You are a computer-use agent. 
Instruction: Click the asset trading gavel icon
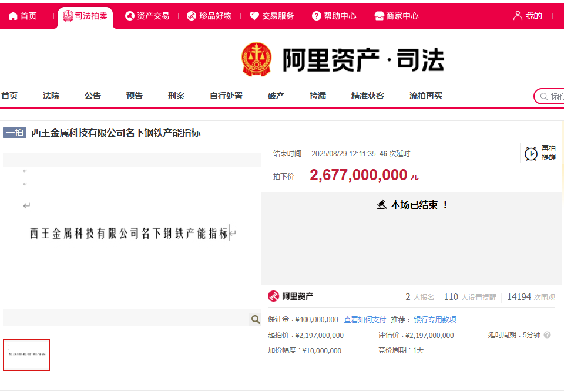click(129, 16)
